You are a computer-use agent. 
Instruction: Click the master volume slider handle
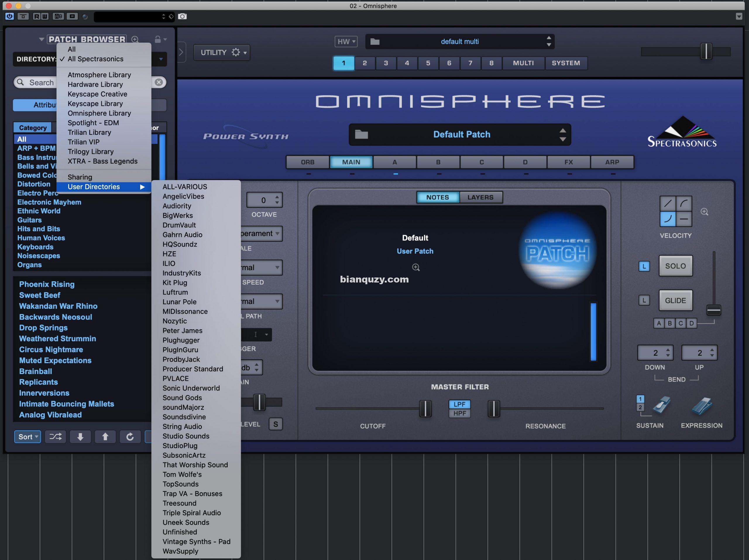point(706,51)
